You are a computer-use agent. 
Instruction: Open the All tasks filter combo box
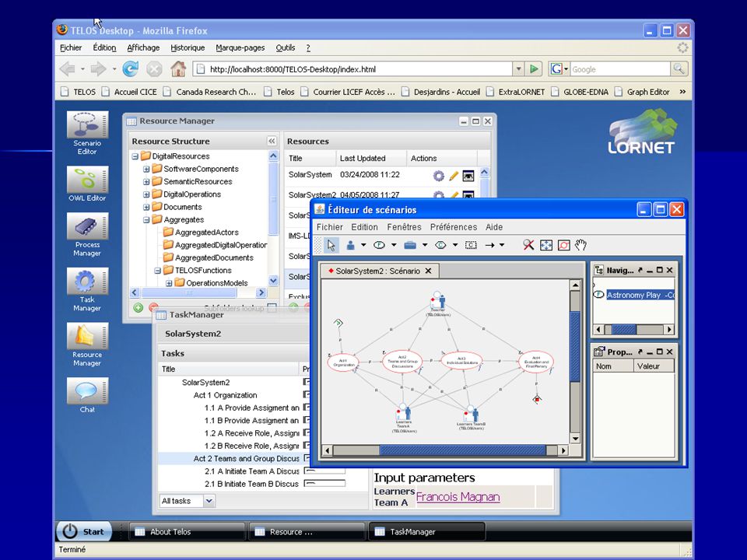(x=188, y=500)
